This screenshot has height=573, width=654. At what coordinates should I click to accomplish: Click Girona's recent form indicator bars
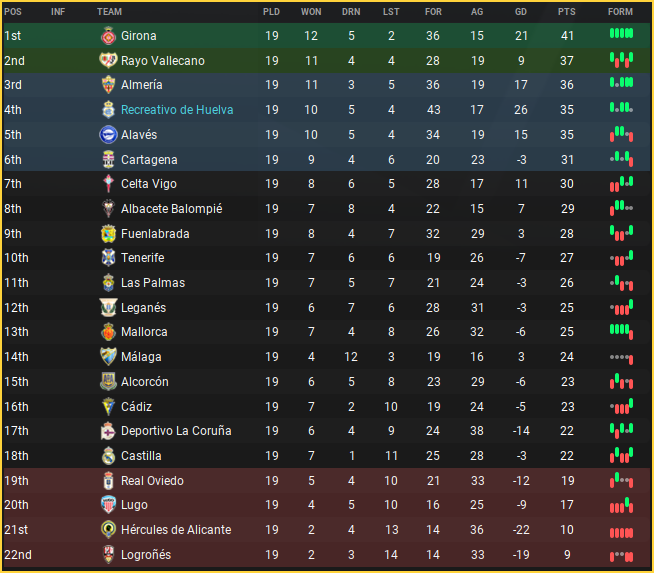pyautogui.click(x=621, y=34)
